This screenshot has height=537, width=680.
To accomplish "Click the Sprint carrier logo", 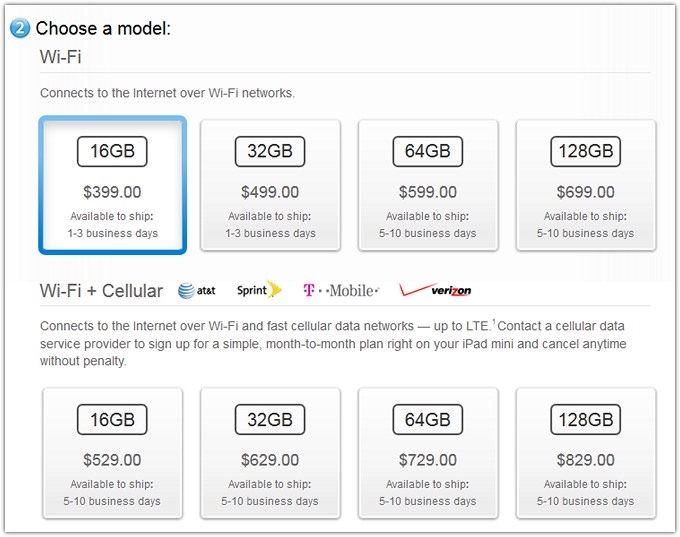I will [x=259, y=291].
